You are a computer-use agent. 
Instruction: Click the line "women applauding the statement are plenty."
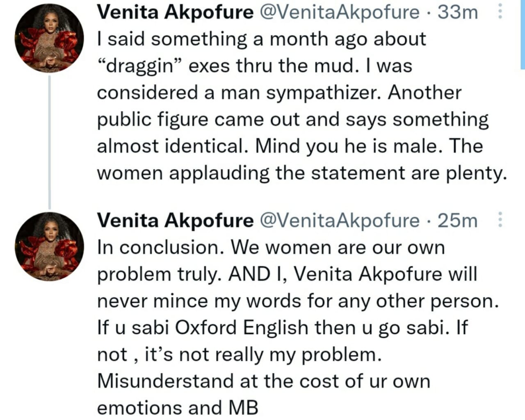pyautogui.click(x=301, y=173)
